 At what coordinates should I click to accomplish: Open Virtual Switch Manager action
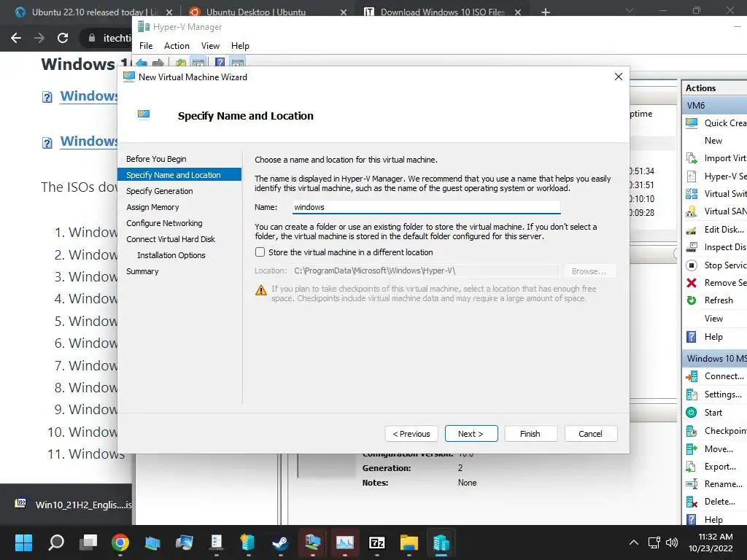(x=716, y=194)
